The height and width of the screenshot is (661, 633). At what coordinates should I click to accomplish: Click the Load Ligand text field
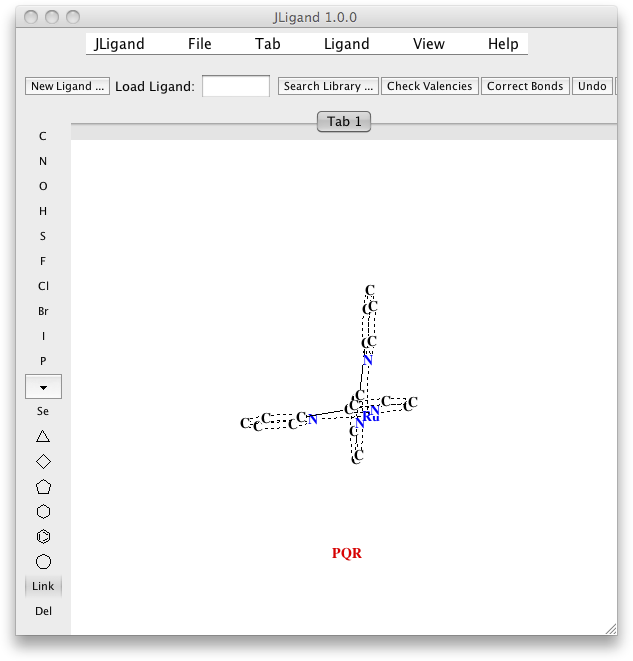pos(236,86)
